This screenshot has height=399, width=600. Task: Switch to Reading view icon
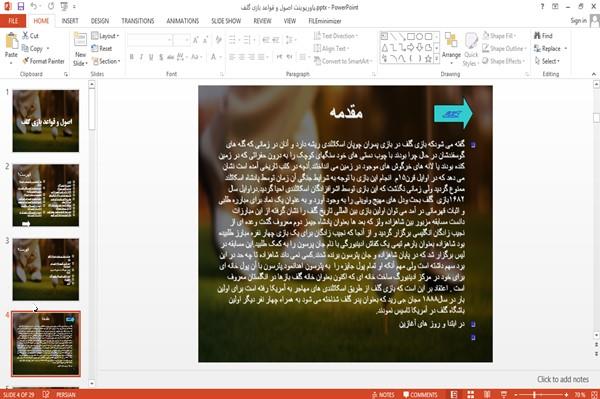tap(487, 394)
